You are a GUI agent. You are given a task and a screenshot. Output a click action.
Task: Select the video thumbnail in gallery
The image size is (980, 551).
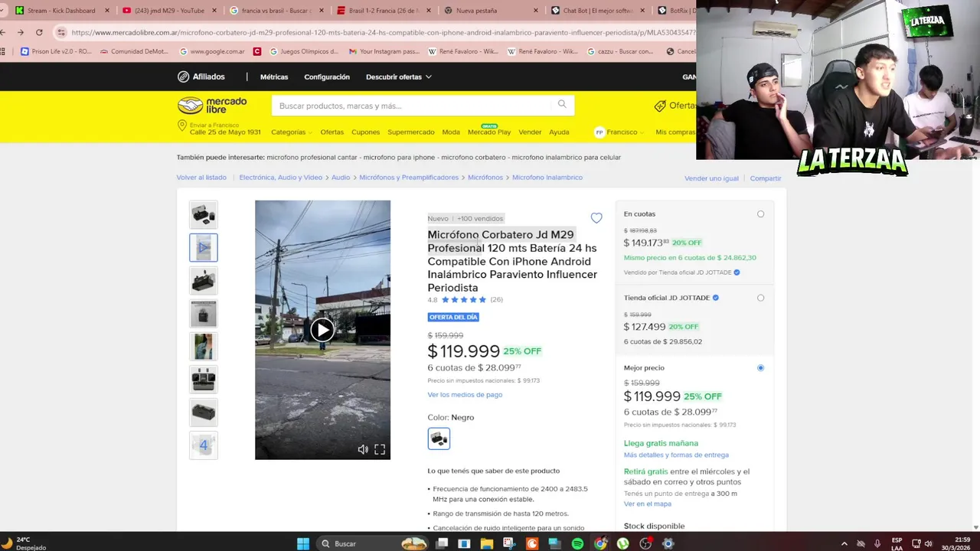click(204, 247)
